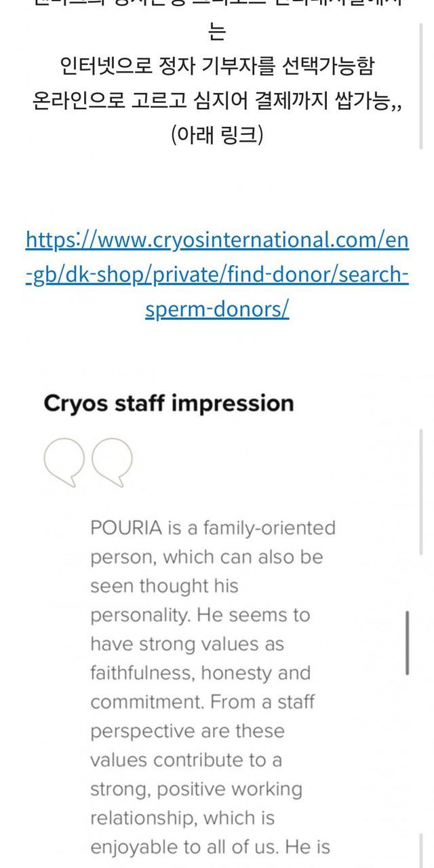
Task: Click the Korean line starting "인터넷으로 정자"
Action: (x=217, y=66)
